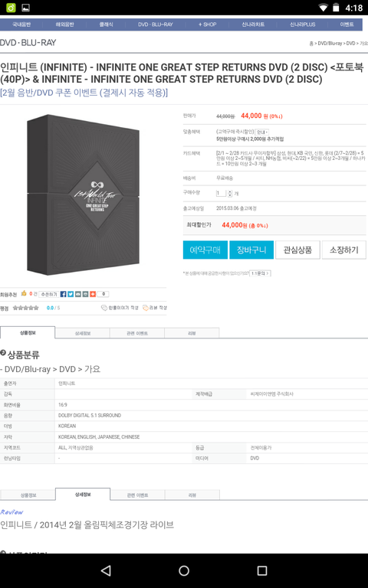
Task: Click the star rating row
Action: 25,308
